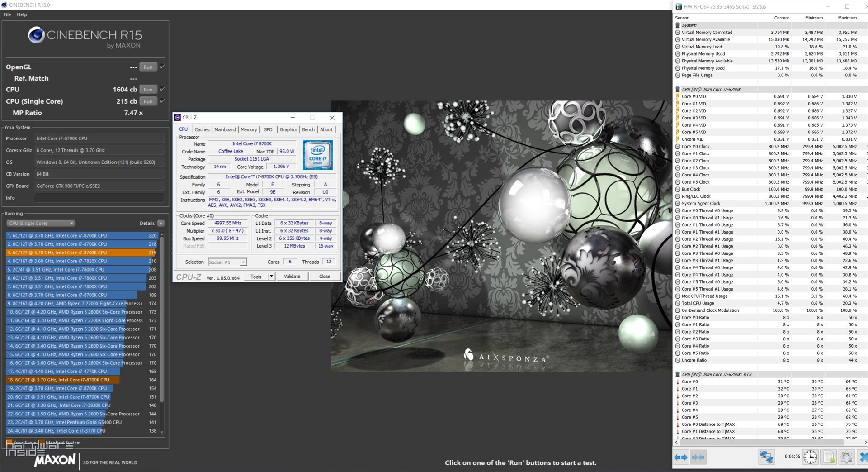
Task: Click On-Demand Clock Modulation sensor icon
Action: coord(678,310)
